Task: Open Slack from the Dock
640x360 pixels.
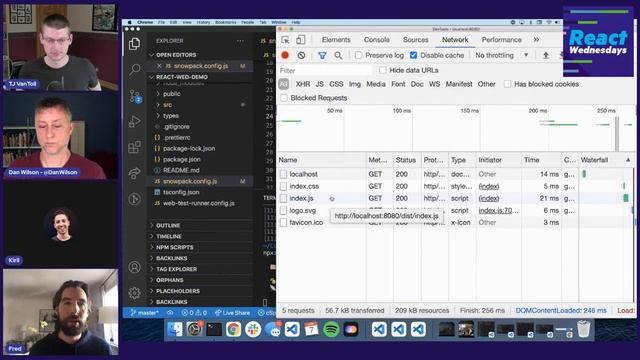Action: tap(253, 329)
